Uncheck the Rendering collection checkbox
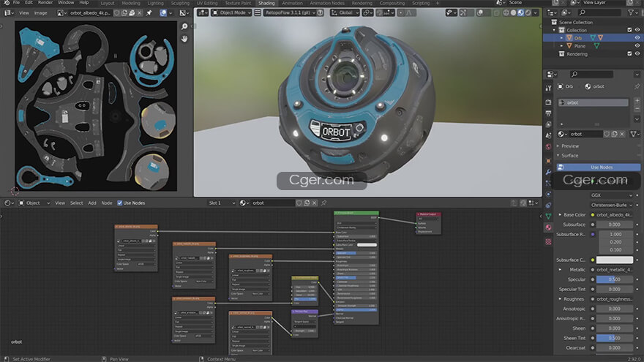The width and height of the screenshot is (644, 362). point(629,54)
